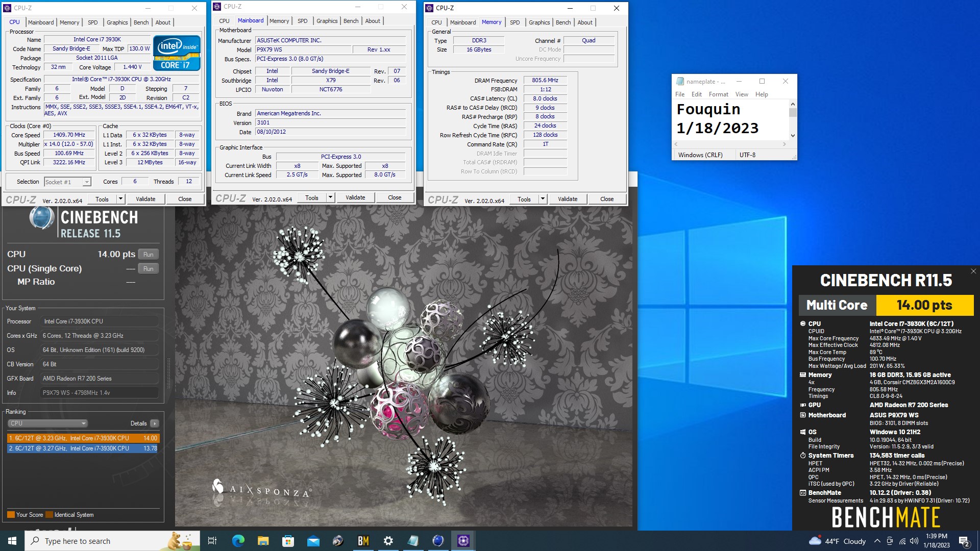Open the Mail app in taskbar
980x551 pixels.
point(313,541)
